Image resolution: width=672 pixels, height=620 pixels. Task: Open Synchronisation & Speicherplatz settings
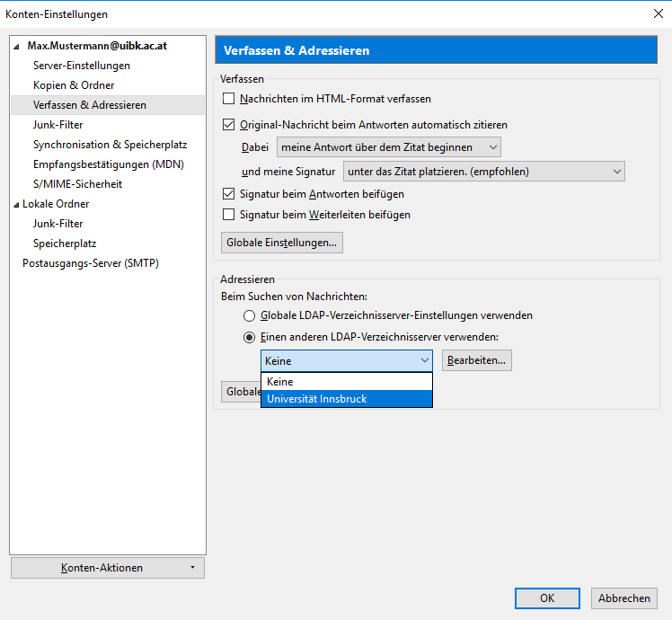pyautogui.click(x=110, y=145)
